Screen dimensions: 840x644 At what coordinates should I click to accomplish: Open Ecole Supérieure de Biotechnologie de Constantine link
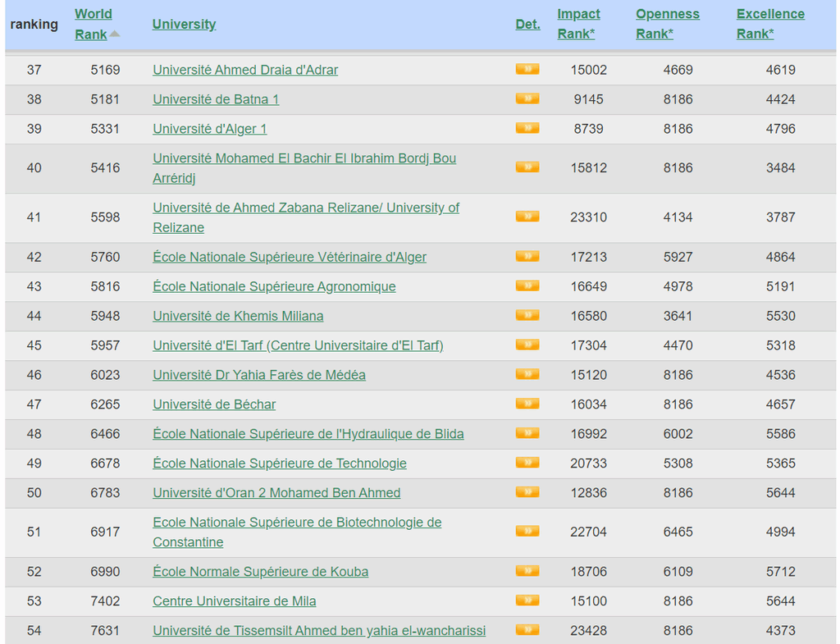click(x=297, y=532)
